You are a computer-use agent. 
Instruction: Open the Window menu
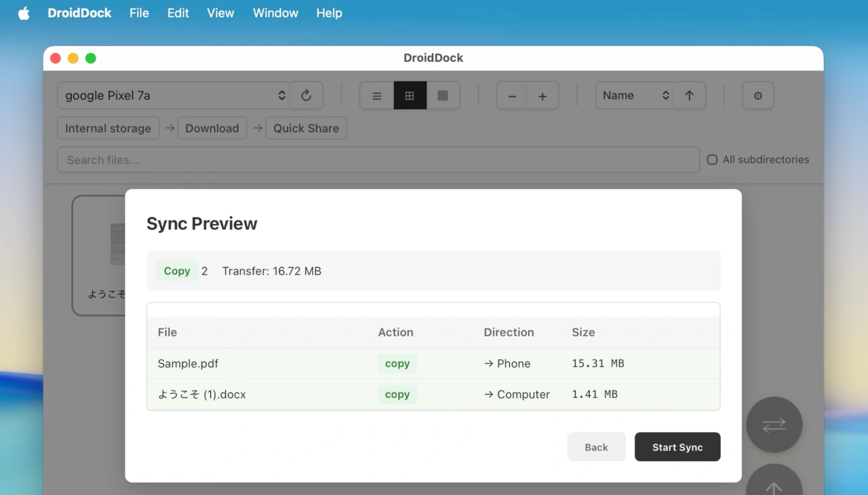(x=275, y=13)
